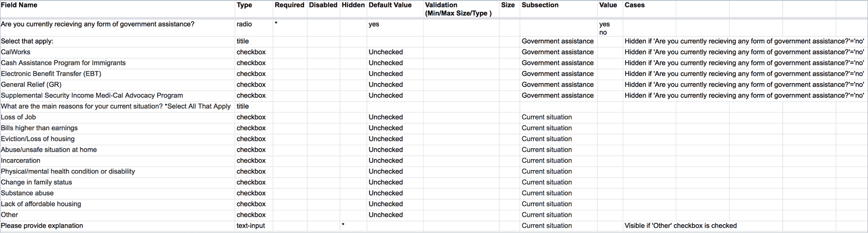Select the Hidden asterisk in the text-input row
This screenshot has width=868, height=233.
tap(343, 226)
